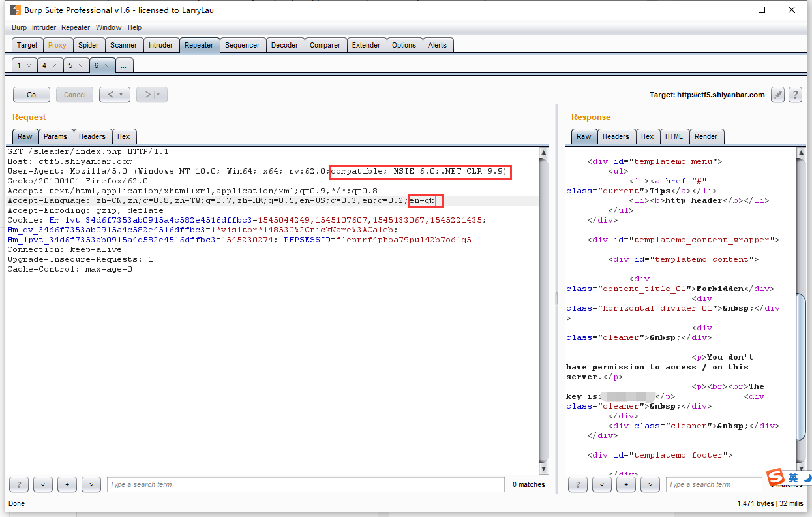Switch to the Decoder tab

click(x=284, y=45)
